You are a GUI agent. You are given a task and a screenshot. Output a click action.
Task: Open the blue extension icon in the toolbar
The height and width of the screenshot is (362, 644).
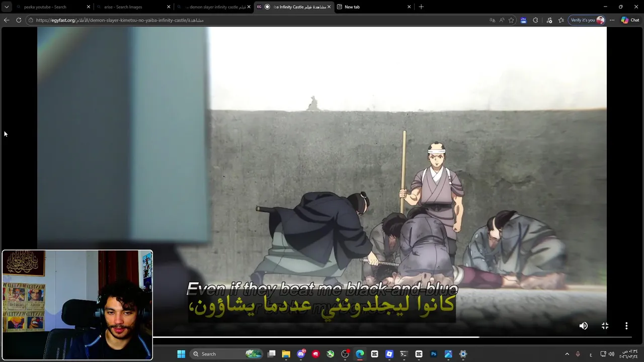click(523, 20)
